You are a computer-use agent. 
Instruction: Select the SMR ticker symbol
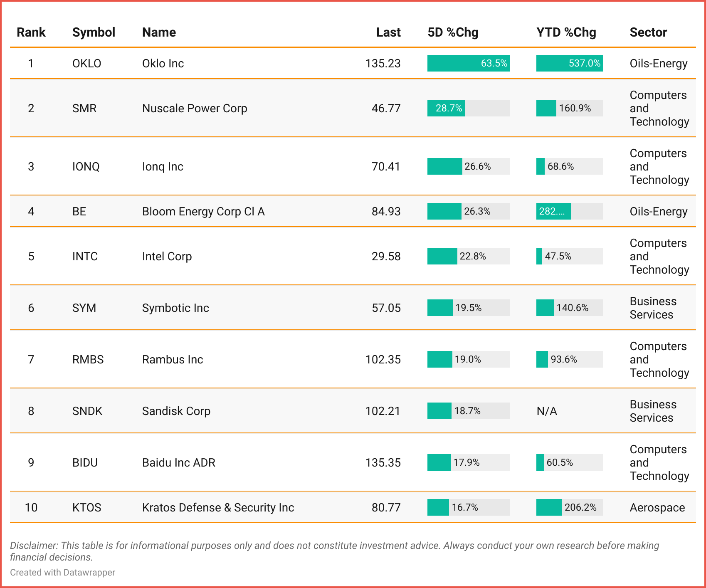(x=84, y=108)
